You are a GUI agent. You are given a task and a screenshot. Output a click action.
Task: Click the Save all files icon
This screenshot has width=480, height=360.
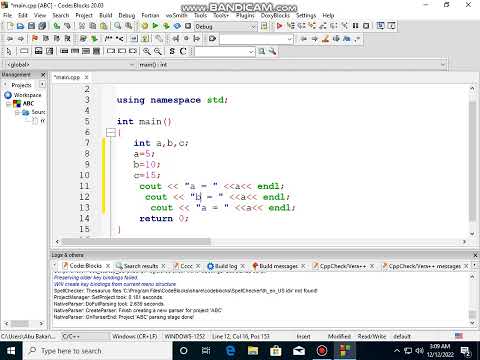tap(42, 26)
